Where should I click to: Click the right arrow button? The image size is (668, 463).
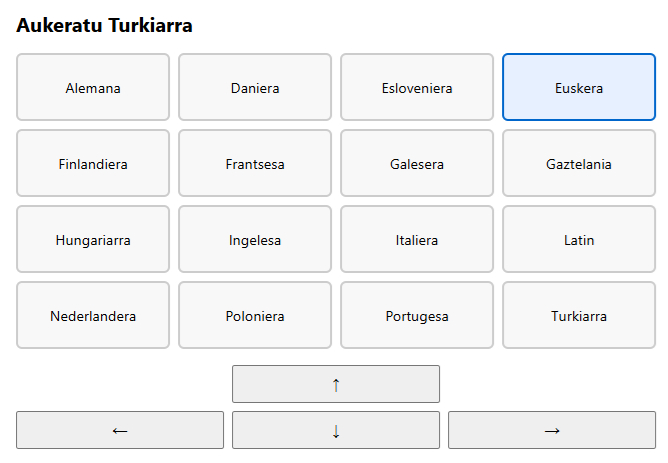[x=552, y=430]
